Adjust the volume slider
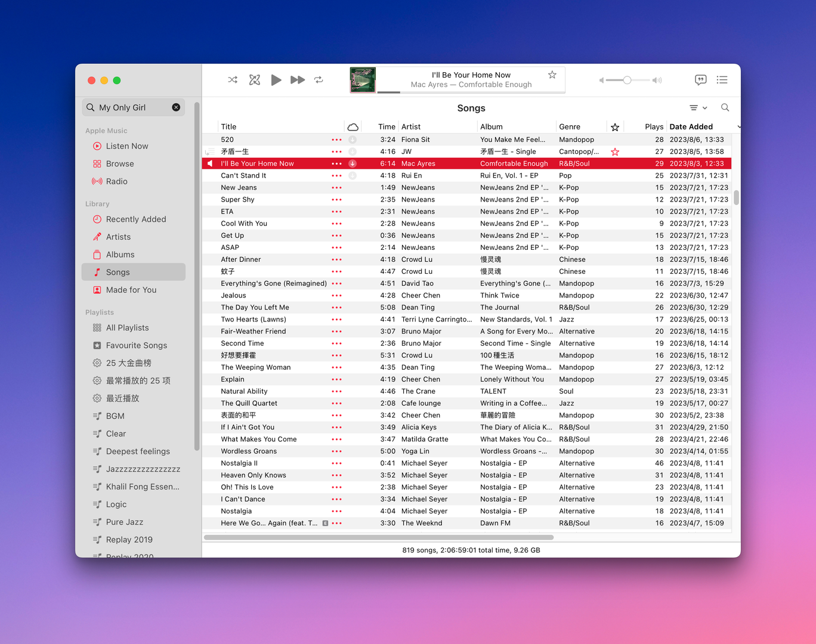Screen dimensions: 816x644 (x=627, y=80)
